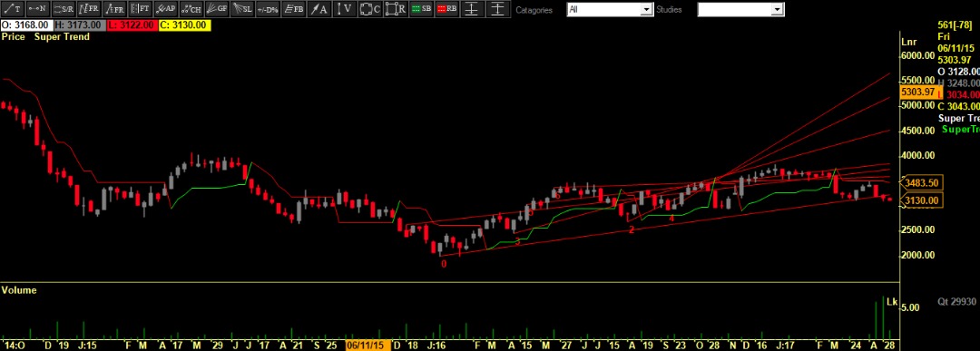Activate the +/-D% percent difference tool
Screen dimensions: 980x351
[x=269, y=9]
